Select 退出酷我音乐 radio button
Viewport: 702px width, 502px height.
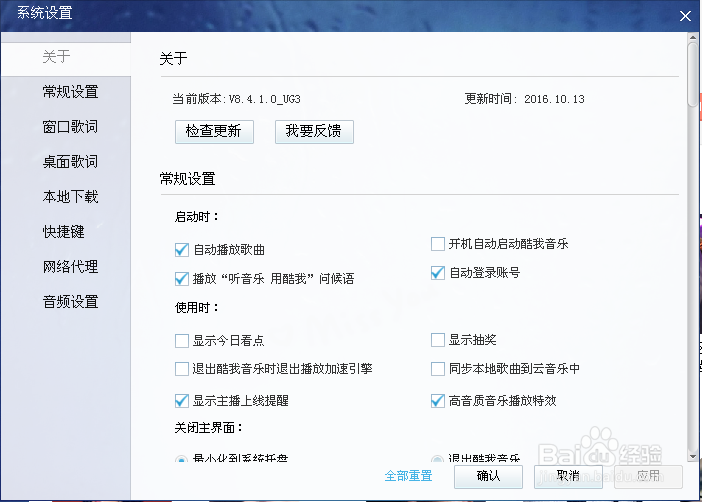point(437,459)
